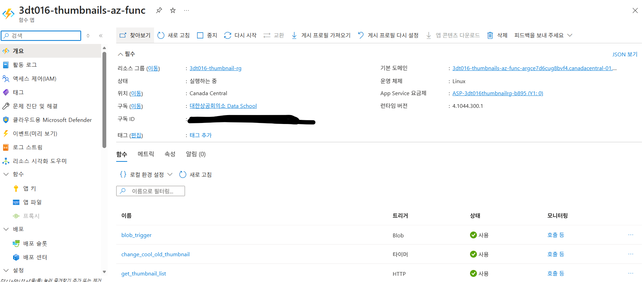Click 앱 콘텐츠 다운로드
Viewport: 644px width, 282px height.
coord(452,35)
